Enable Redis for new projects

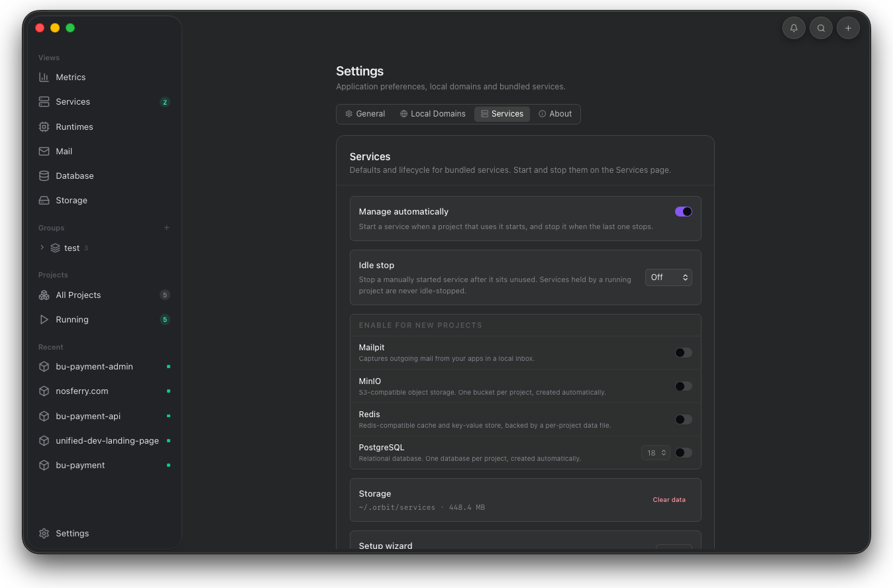[684, 419]
